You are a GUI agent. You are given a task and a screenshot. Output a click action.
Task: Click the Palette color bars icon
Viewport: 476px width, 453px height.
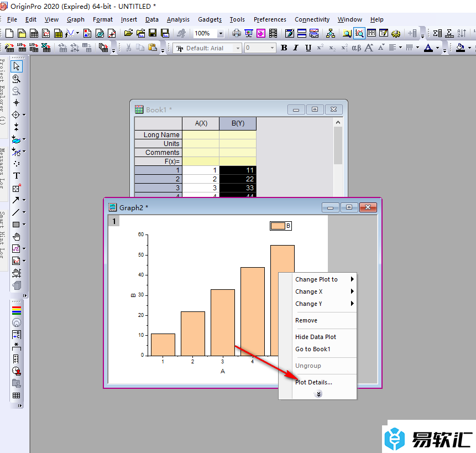click(17, 310)
